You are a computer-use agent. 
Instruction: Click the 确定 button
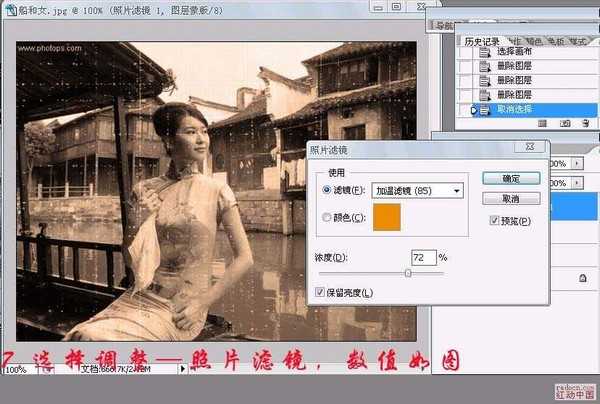point(511,178)
